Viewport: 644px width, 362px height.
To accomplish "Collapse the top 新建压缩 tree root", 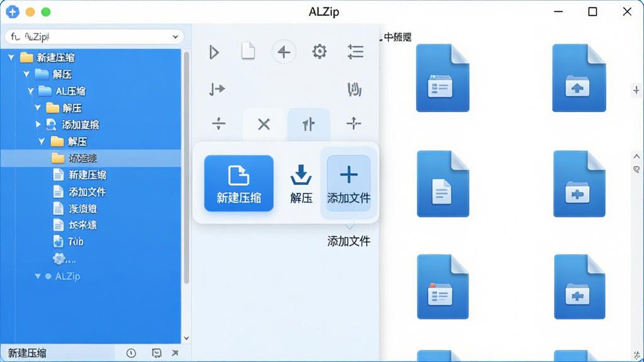I will coord(11,57).
